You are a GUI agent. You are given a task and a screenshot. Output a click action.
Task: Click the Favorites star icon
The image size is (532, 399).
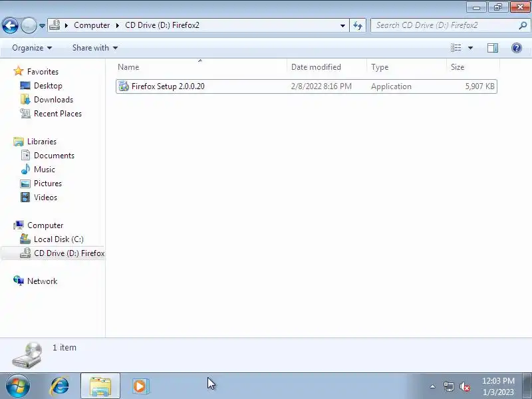point(19,71)
